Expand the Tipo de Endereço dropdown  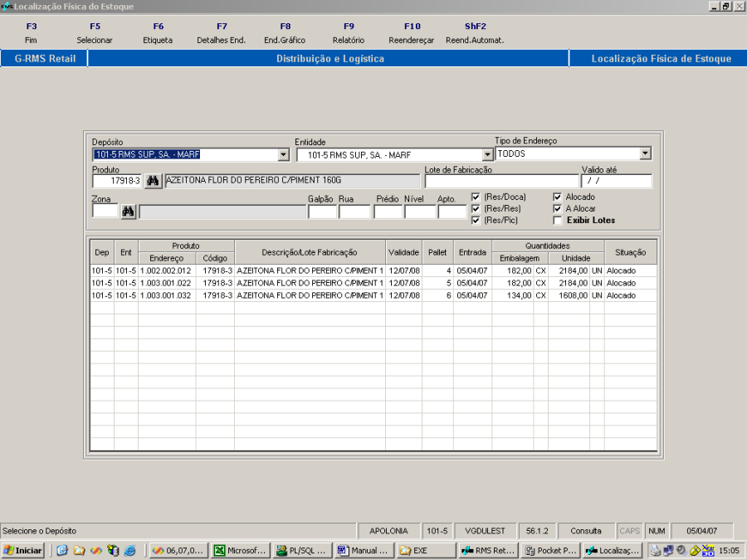tap(646, 153)
